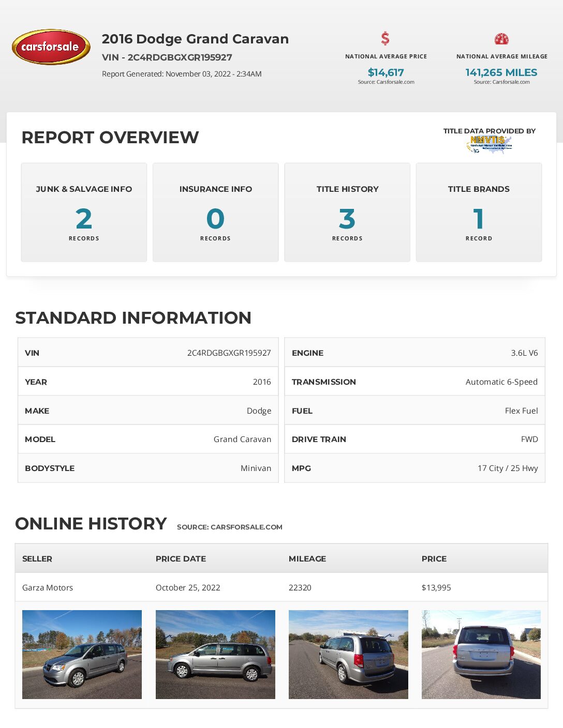Click the SOURCE: CARSFORSALE.COM label
Screen dimensions: 563x728
pyautogui.click(x=230, y=527)
